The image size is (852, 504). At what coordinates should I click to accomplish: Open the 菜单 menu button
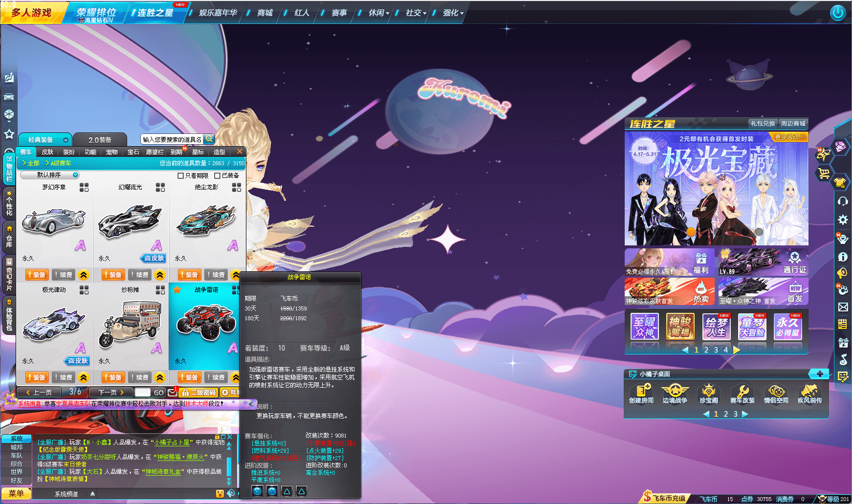tap(16, 494)
